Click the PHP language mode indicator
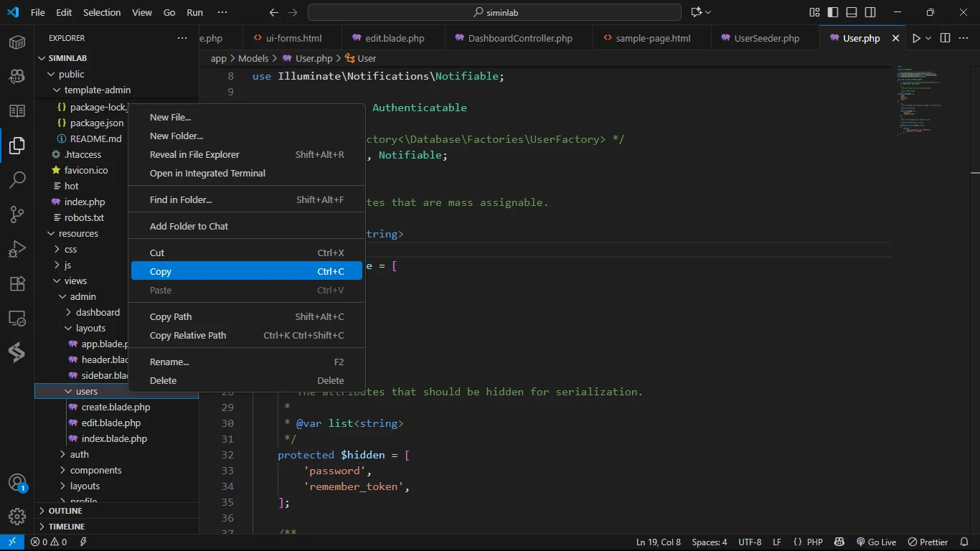The width and height of the screenshot is (980, 551). pos(814,542)
